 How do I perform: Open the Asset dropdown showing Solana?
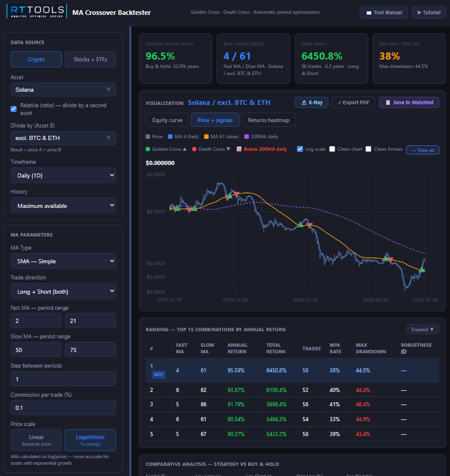pos(63,89)
